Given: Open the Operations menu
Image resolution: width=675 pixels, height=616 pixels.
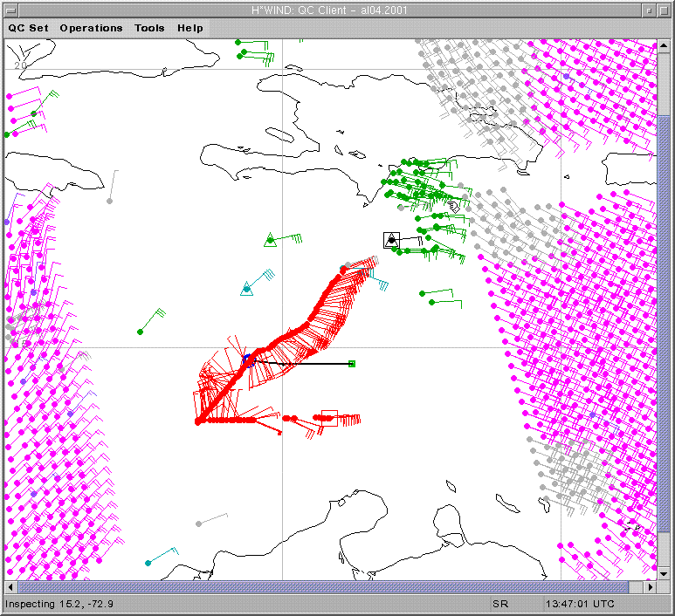Looking at the screenshot, I should [x=91, y=28].
